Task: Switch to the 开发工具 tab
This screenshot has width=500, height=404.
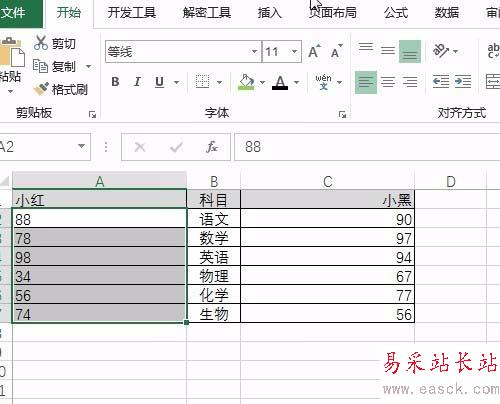Action: click(132, 13)
